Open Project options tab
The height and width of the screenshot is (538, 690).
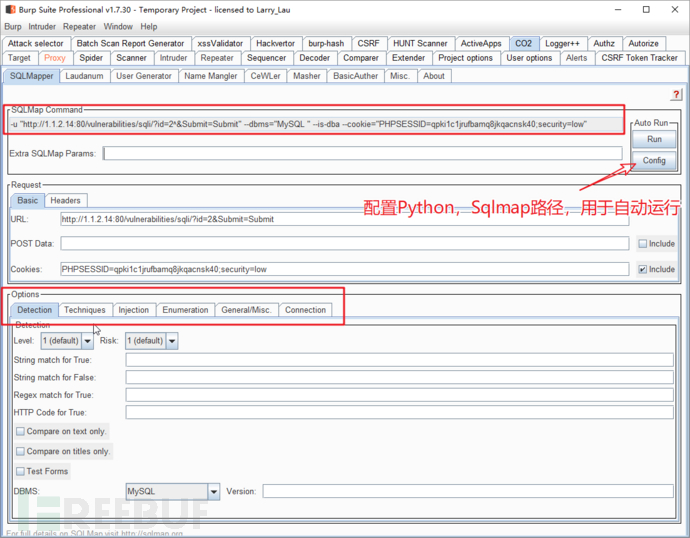465,58
